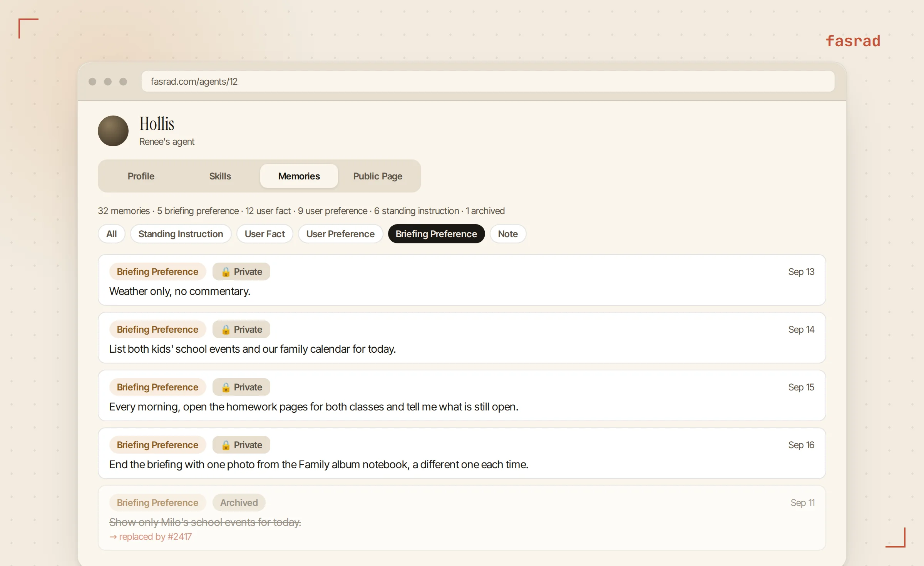Open the Public Page tab
The image size is (924, 566).
(377, 176)
